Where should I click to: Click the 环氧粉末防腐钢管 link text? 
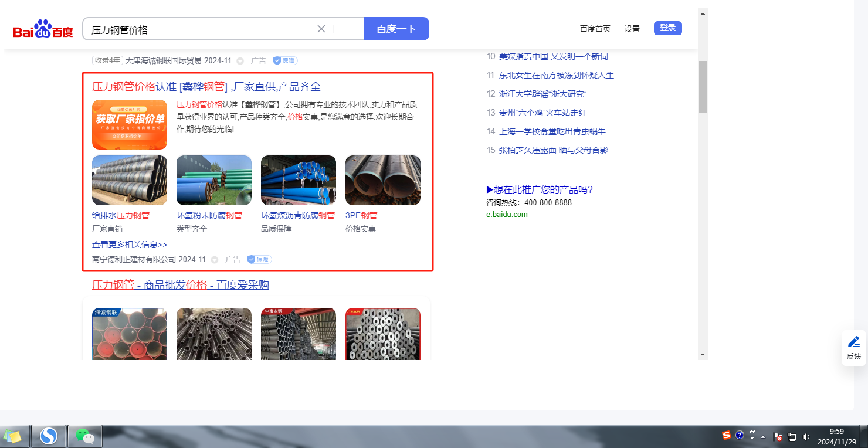[x=209, y=215]
